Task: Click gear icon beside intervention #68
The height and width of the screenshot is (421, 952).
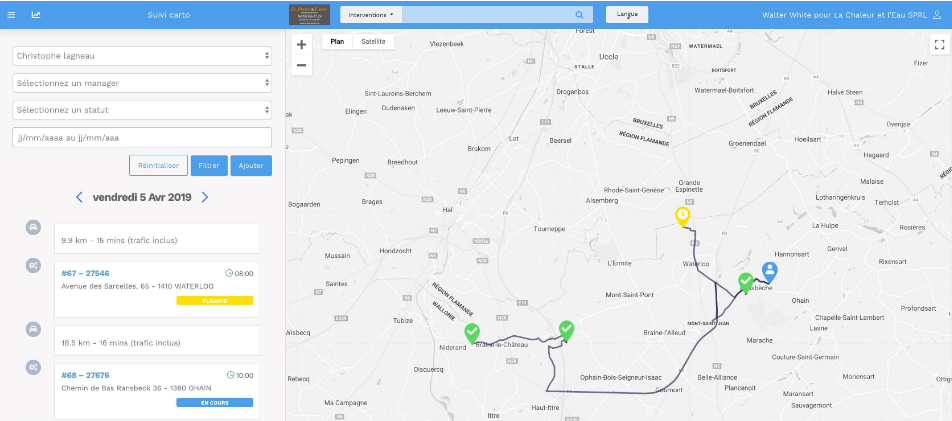Action: tap(33, 367)
